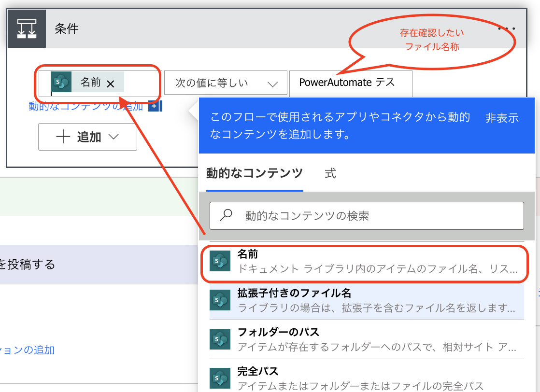
Task: Click the SharePoint icon for 完全パス
Action: pyautogui.click(x=220, y=379)
